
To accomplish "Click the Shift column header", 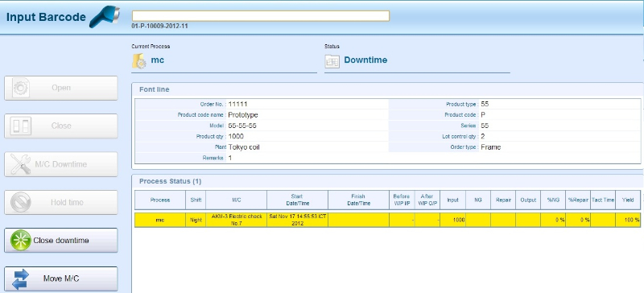I will click(x=196, y=200).
